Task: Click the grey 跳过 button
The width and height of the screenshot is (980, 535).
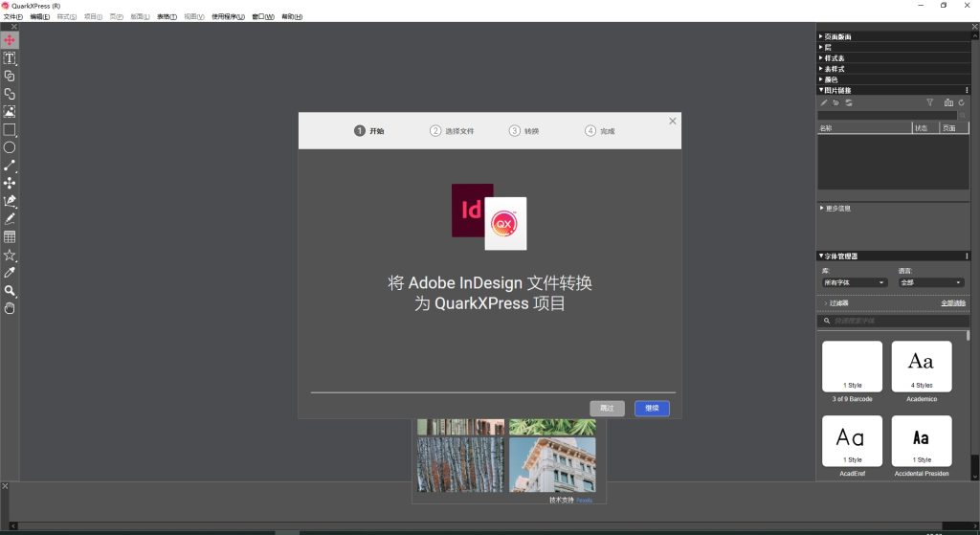Action: (x=607, y=408)
